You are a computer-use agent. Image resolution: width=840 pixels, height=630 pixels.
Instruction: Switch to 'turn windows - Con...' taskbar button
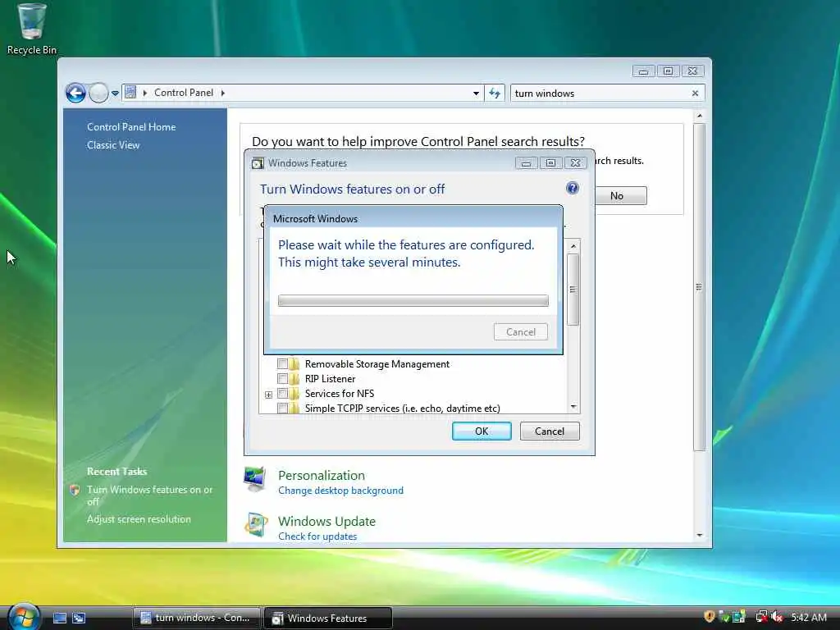pos(197,619)
